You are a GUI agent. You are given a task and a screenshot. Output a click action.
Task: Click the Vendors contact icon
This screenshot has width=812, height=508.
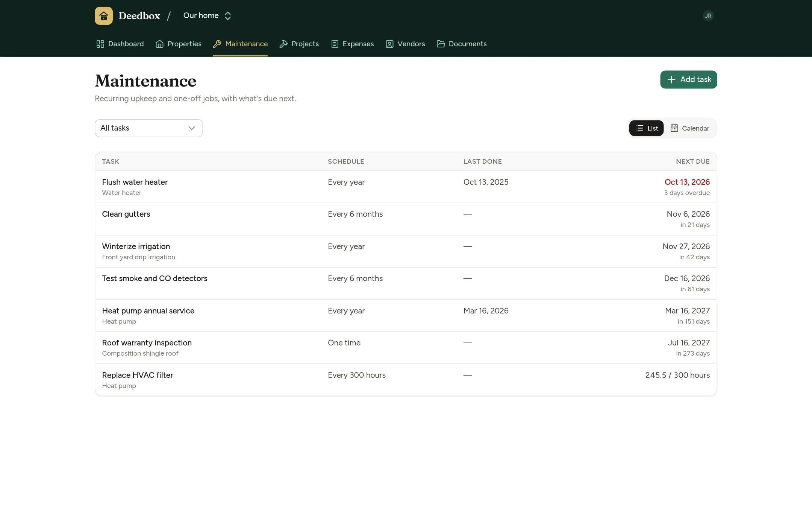click(389, 44)
